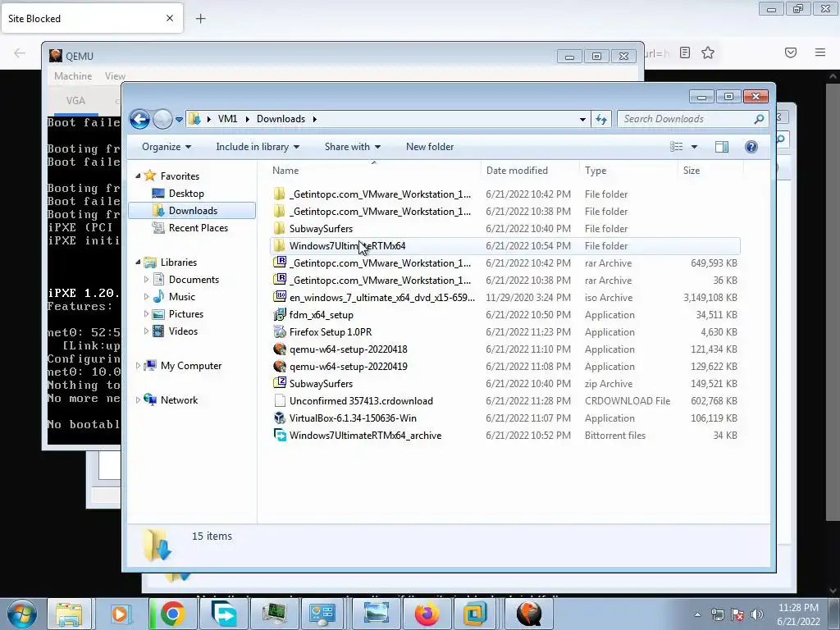The height and width of the screenshot is (630, 840).
Task: Select Firefox Setup 1.0PR installer icon
Action: click(x=280, y=331)
